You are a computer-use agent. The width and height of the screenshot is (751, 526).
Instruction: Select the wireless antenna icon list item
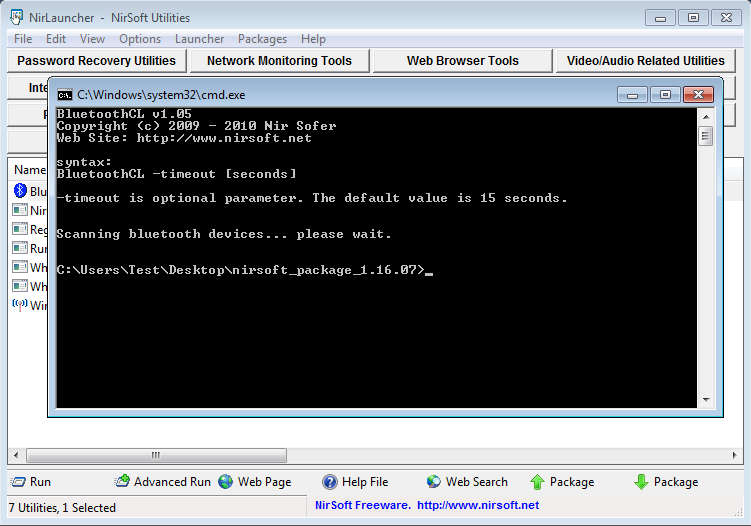coord(20,305)
